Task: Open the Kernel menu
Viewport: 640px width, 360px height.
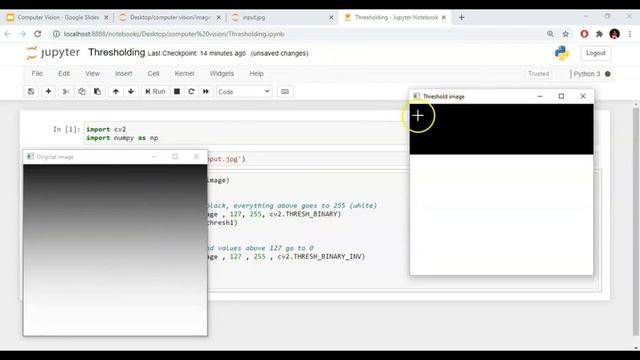Action: [184, 73]
